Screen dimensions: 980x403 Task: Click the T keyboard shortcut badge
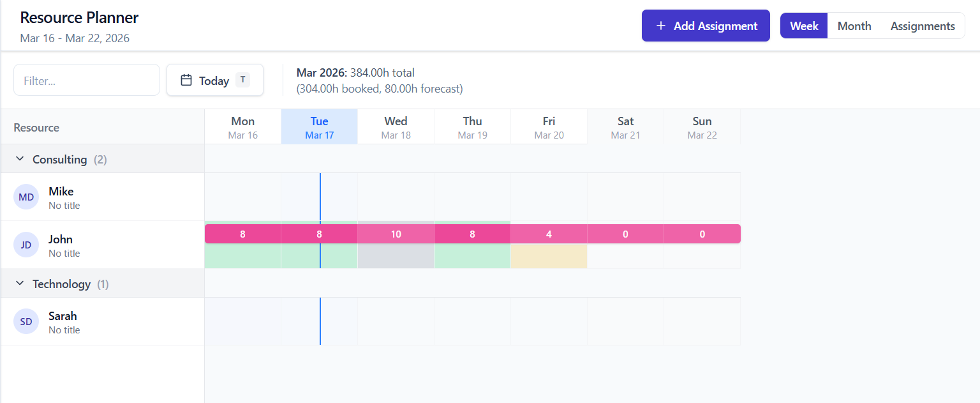coord(243,80)
